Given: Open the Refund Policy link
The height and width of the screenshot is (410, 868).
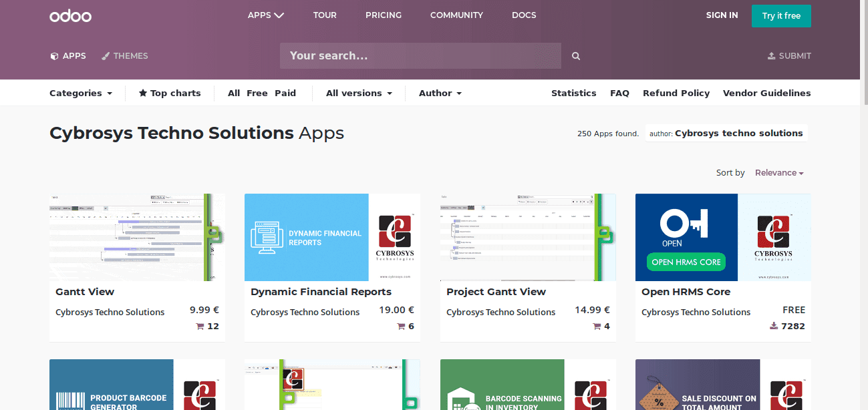Looking at the screenshot, I should pos(676,93).
